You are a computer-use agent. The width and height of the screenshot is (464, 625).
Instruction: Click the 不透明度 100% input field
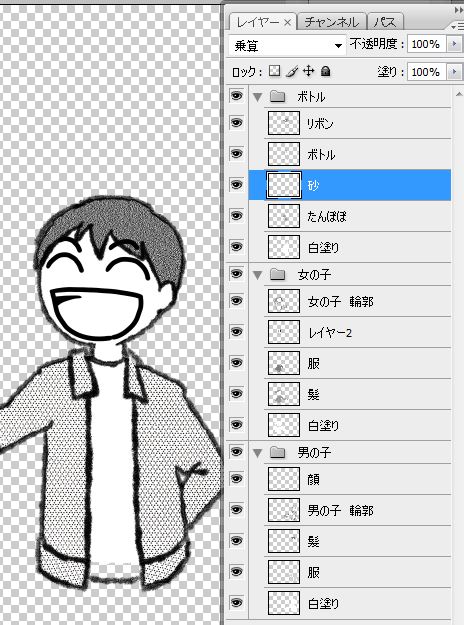tap(426, 44)
